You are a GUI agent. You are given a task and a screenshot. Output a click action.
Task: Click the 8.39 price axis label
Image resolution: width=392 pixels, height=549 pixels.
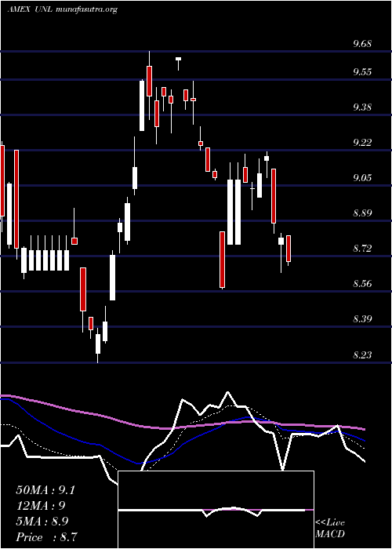pos(362,319)
